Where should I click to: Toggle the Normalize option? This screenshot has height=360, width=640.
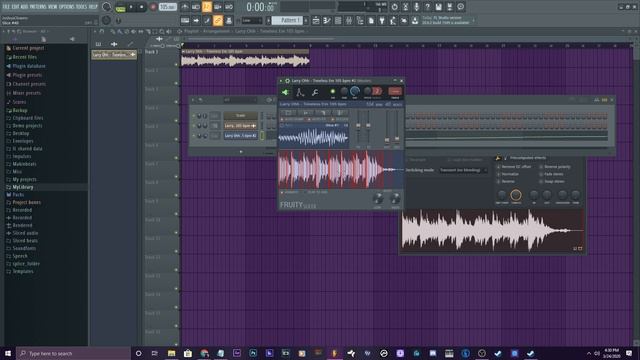(507, 174)
